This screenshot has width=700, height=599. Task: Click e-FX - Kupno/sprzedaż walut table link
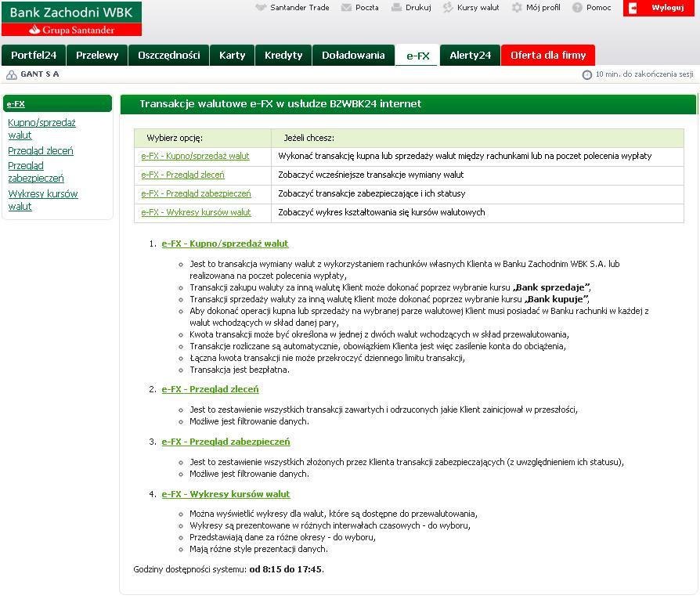coord(195,157)
